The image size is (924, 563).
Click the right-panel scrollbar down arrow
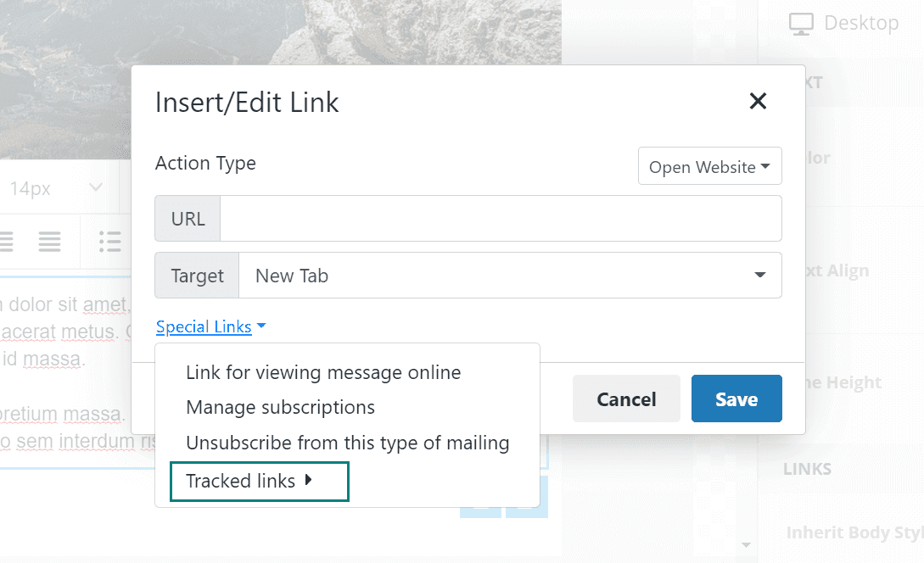[x=746, y=544]
